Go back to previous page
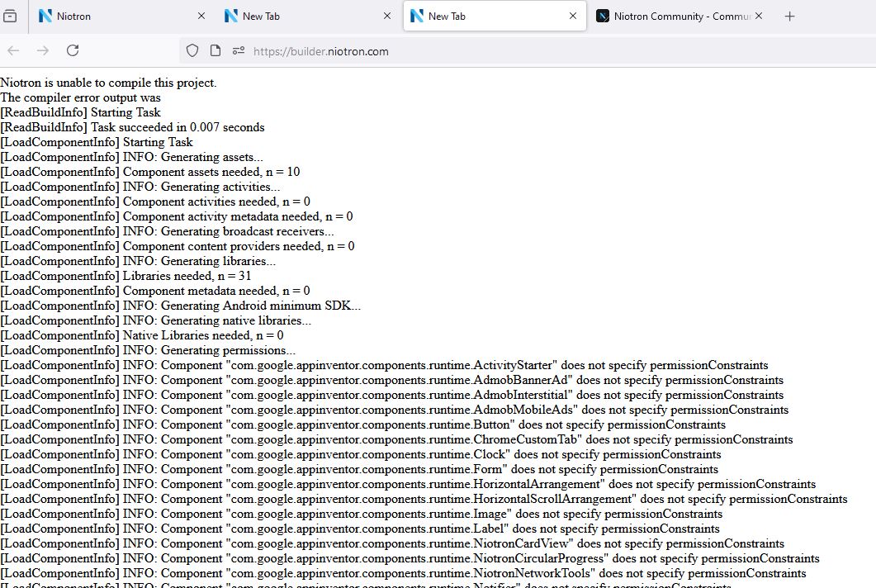Viewport: 876px width, 588px height. 14,51
